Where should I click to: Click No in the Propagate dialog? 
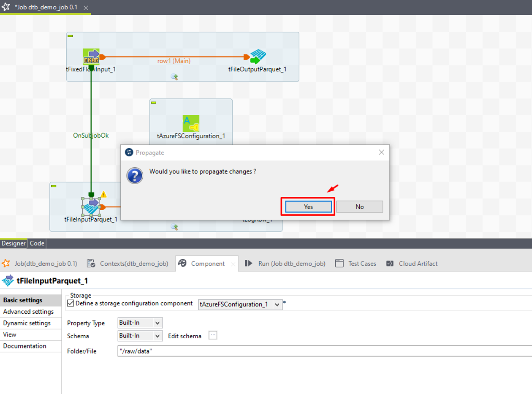359,207
